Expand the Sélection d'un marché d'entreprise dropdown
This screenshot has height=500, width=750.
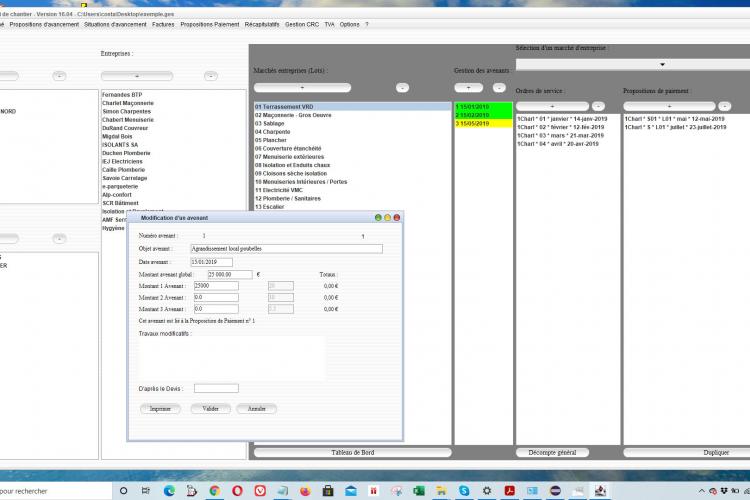click(662, 64)
